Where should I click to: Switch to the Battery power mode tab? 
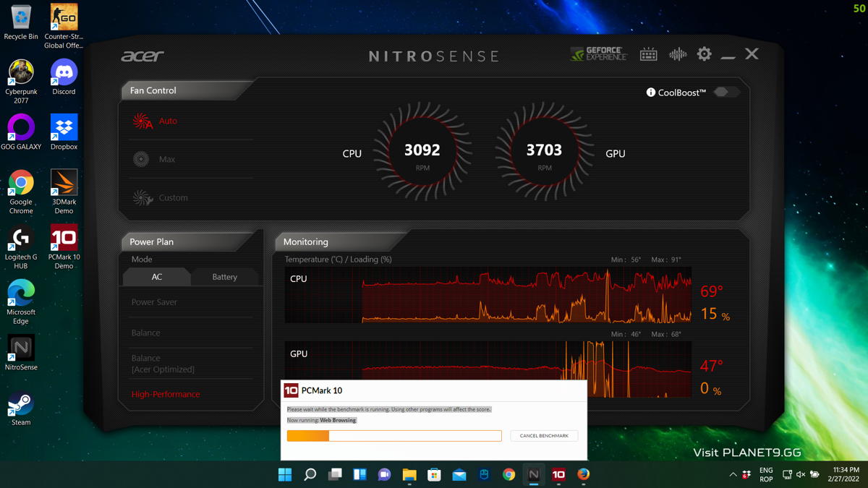225,277
